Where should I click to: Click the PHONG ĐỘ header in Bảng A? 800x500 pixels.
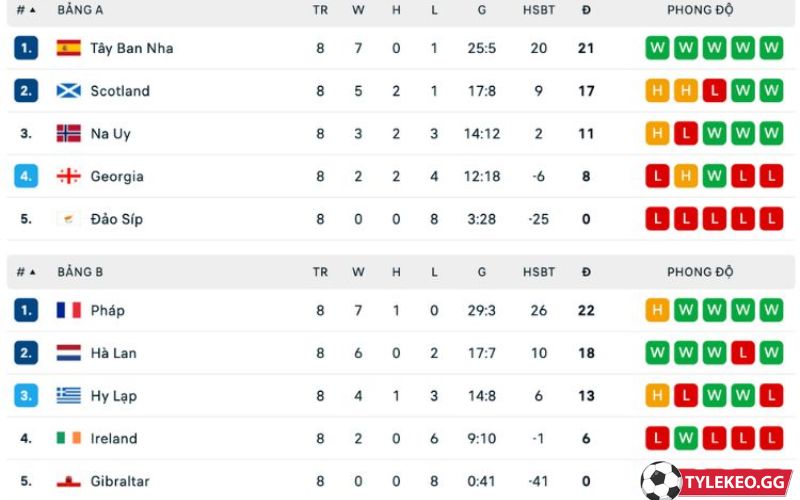point(700,10)
